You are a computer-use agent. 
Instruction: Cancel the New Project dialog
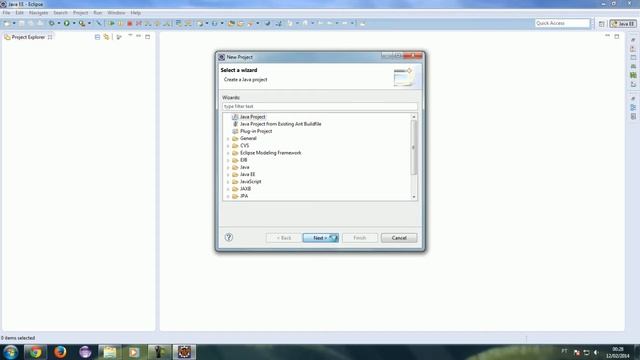pyautogui.click(x=399, y=238)
